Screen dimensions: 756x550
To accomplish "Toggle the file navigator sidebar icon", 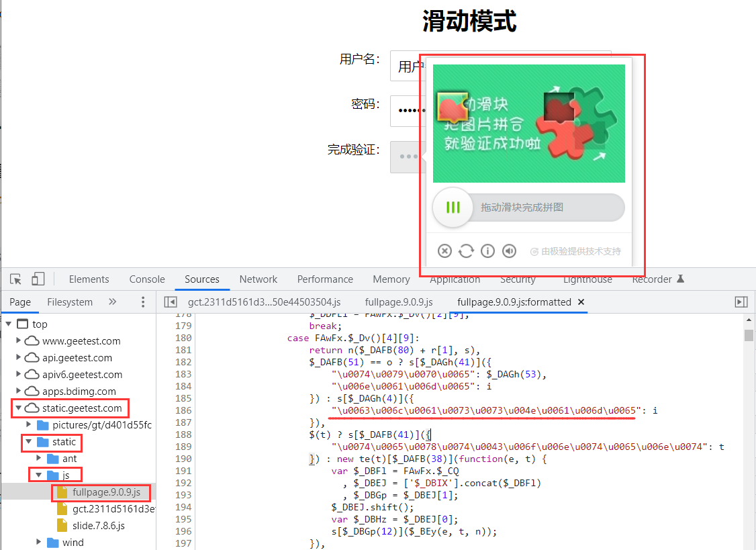I will [x=171, y=302].
